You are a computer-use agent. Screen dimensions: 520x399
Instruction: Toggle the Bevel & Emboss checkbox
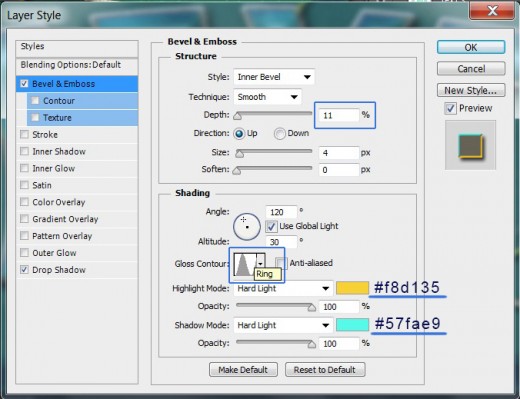24,83
